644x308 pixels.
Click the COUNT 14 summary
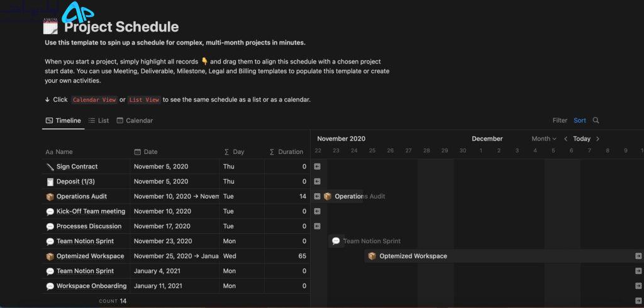tap(113, 301)
